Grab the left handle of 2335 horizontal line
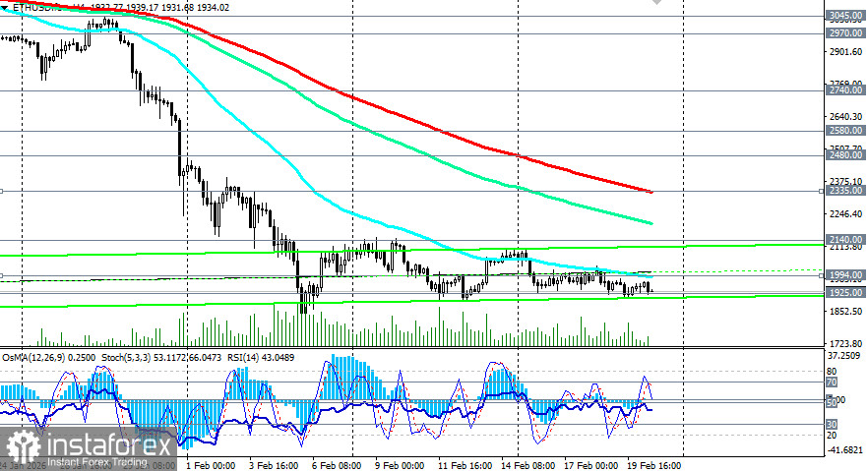This screenshot has height=471, width=868. (x=1, y=192)
